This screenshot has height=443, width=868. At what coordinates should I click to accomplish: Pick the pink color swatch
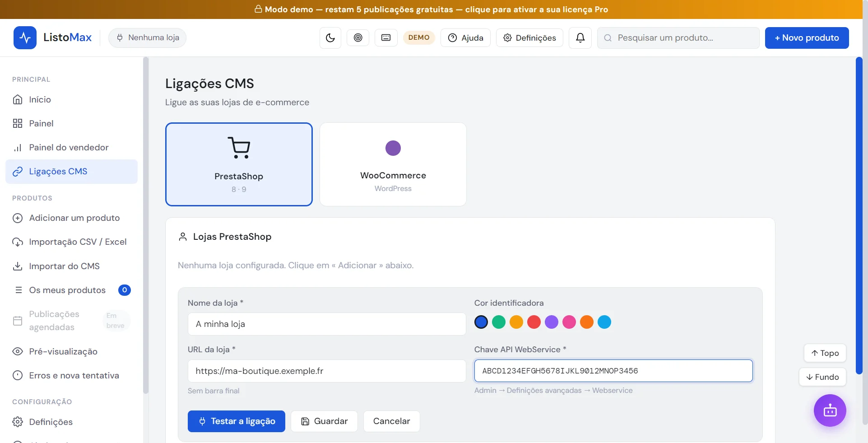[569, 322]
